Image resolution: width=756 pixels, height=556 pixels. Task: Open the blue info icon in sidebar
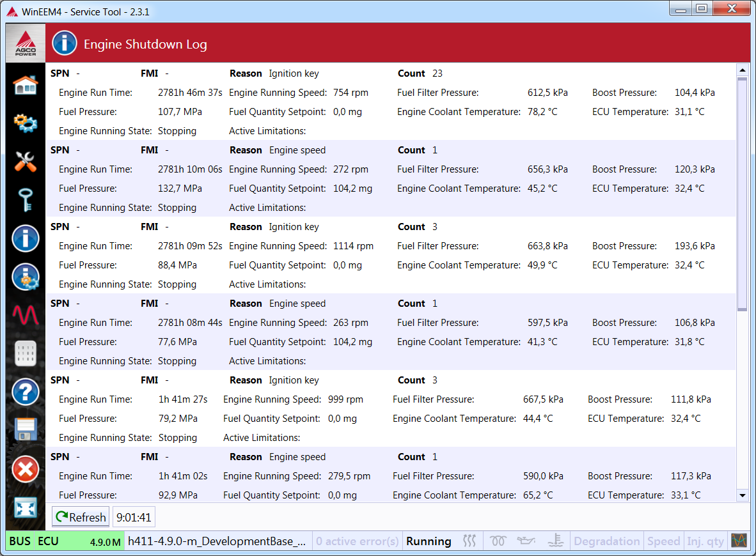26,239
